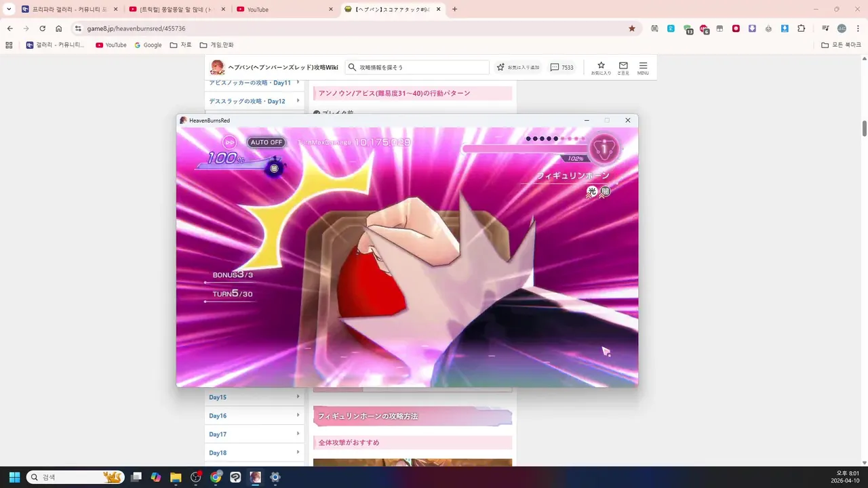Click the 攻略情報を探そう search field
This screenshot has height=488, width=868.
(x=417, y=67)
